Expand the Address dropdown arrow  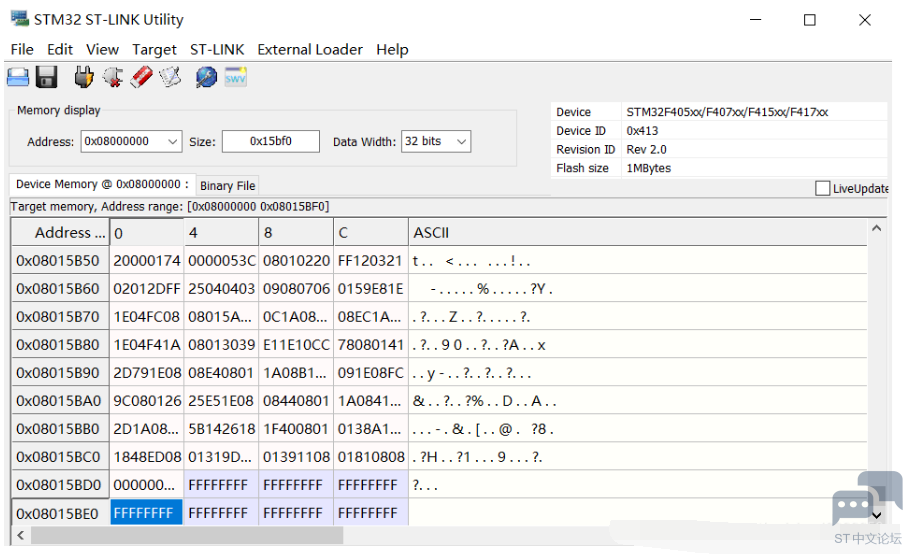coord(173,142)
